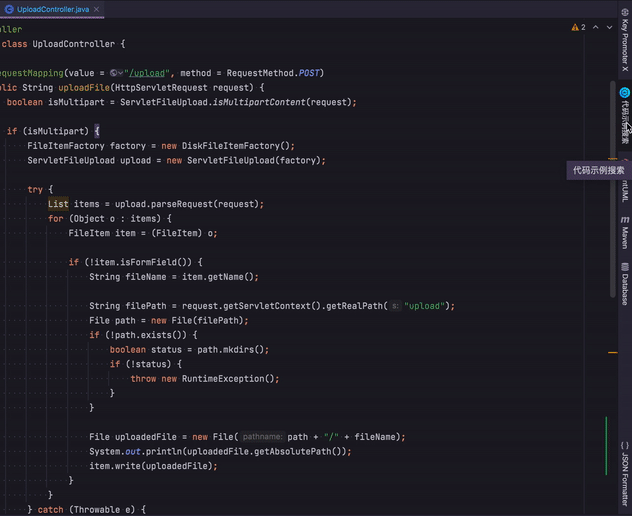Click the 'pathname:' parameter inlay hint
This screenshot has width=632, height=516.
[x=262, y=437]
